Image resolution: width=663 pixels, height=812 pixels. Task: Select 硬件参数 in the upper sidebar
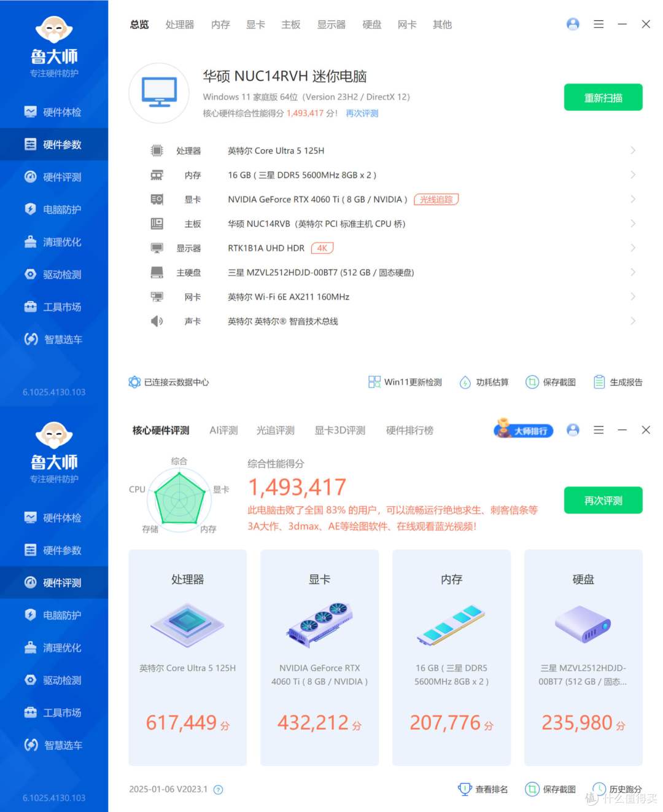click(x=54, y=144)
